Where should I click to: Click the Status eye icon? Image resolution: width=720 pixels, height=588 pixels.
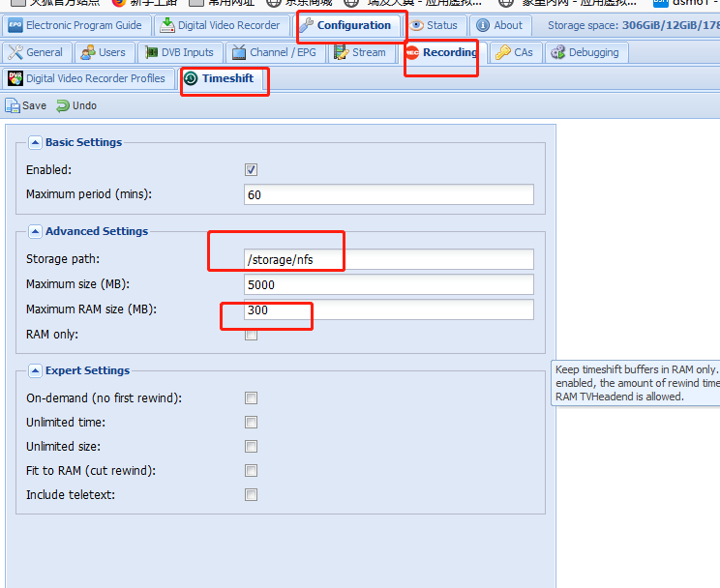[416, 25]
